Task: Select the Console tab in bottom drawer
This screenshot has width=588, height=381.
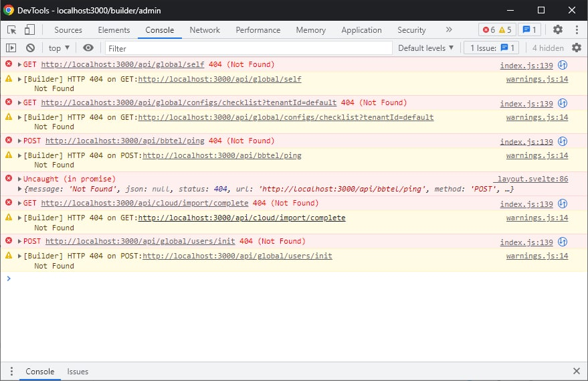Action: pos(39,372)
